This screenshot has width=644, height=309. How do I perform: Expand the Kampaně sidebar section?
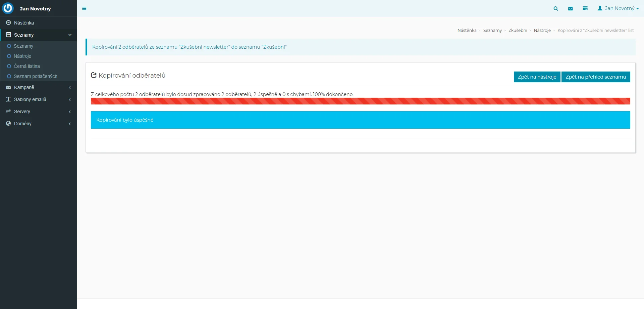pos(38,87)
